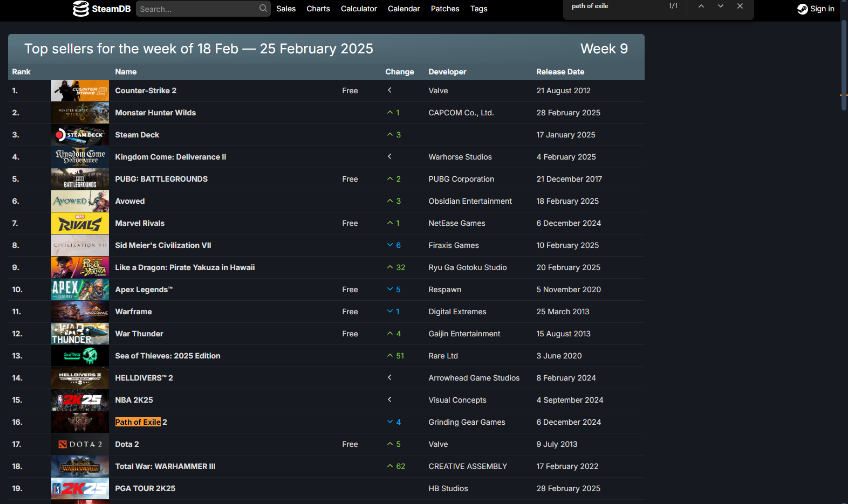Open Avowed game thumbnail
Image resolution: width=848 pixels, height=504 pixels.
[80, 201]
